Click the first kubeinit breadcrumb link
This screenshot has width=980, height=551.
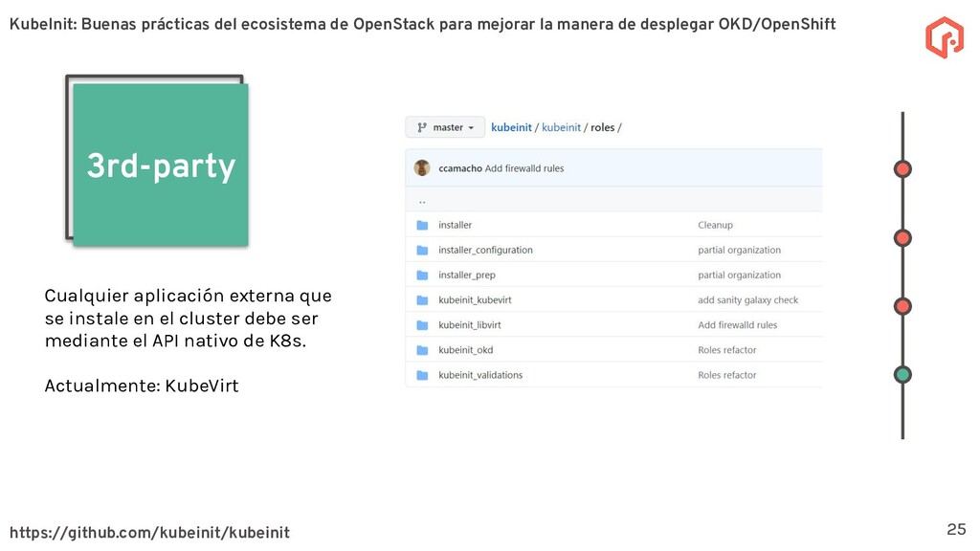pos(511,127)
